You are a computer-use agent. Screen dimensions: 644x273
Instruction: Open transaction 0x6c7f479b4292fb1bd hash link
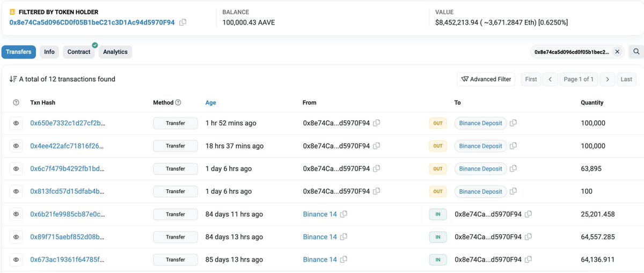[x=68, y=168]
